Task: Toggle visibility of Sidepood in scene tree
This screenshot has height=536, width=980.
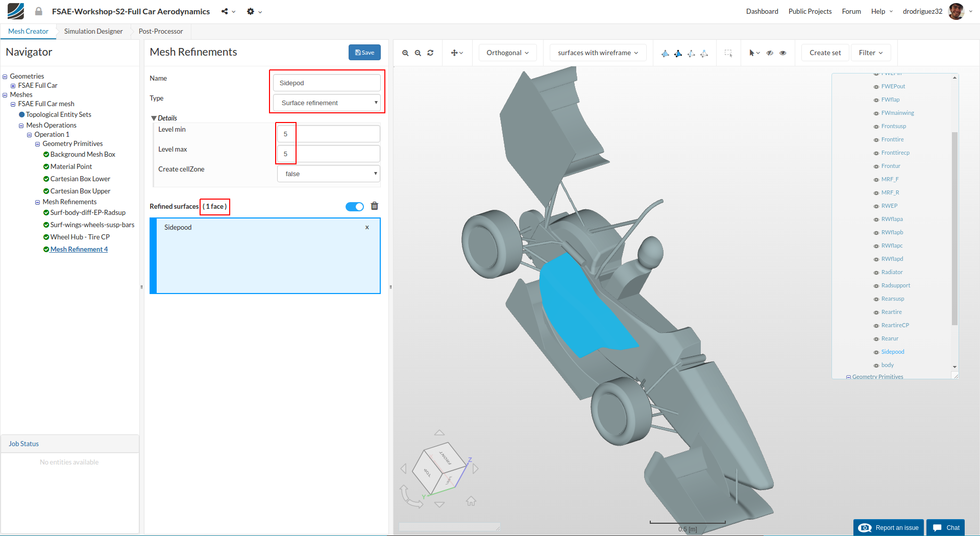Action: pyautogui.click(x=876, y=353)
